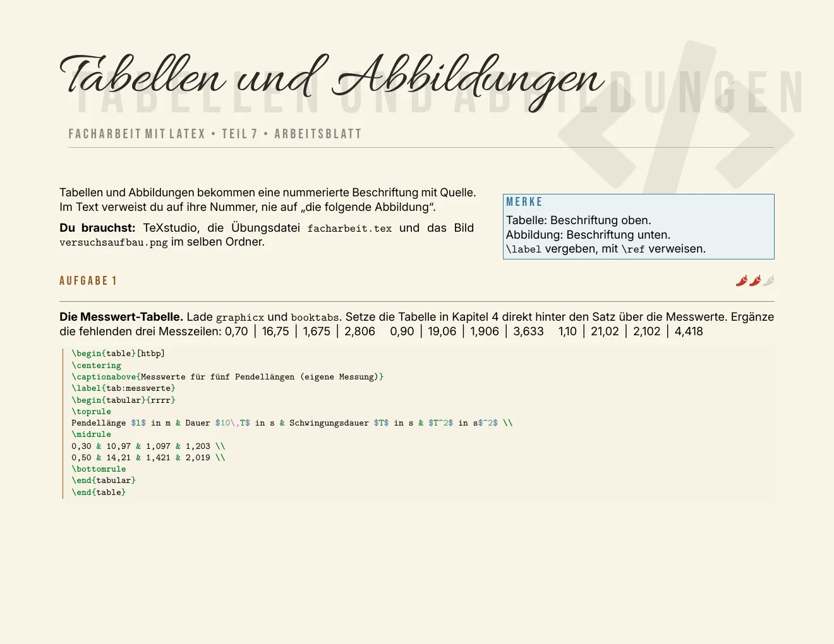Click the data row starting with 0,30
The width and height of the screenshot is (834, 644).
pos(148,446)
